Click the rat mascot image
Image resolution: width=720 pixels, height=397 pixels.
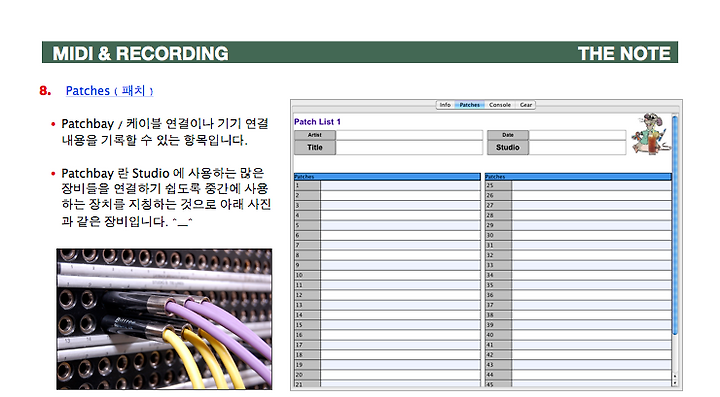651,134
